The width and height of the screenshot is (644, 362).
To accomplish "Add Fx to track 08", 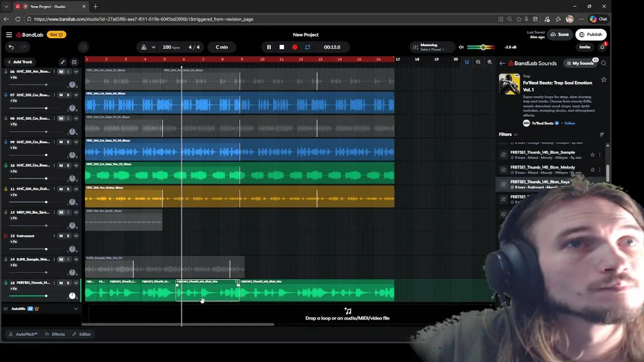I will [x=14, y=124].
